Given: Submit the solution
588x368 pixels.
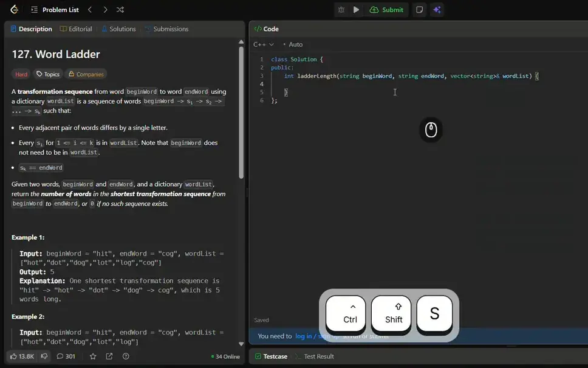Looking at the screenshot, I should 386,10.
